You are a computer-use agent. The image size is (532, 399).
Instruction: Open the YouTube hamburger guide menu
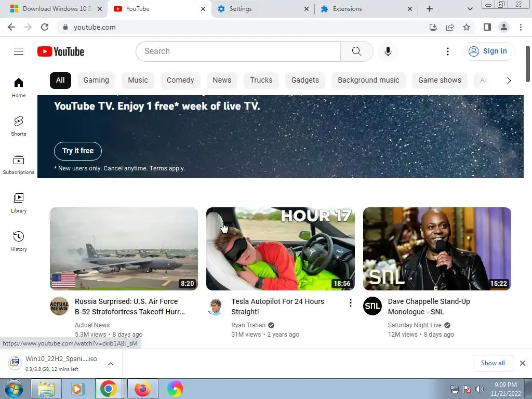click(x=19, y=51)
